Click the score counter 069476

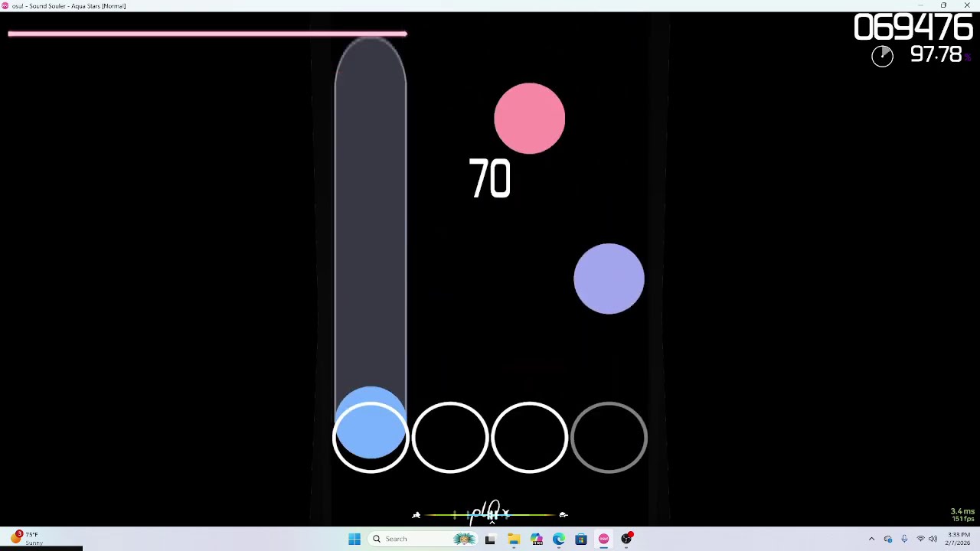[913, 28]
